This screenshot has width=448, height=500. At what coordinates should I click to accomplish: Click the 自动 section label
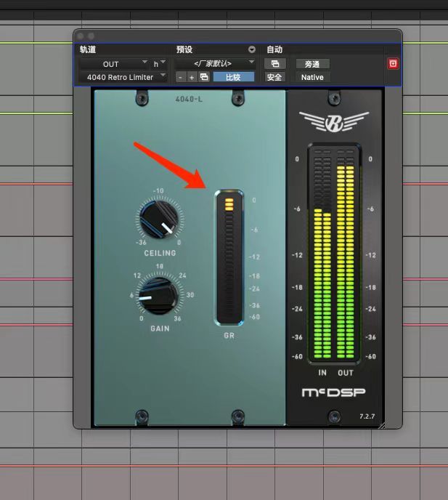pyautogui.click(x=274, y=49)
